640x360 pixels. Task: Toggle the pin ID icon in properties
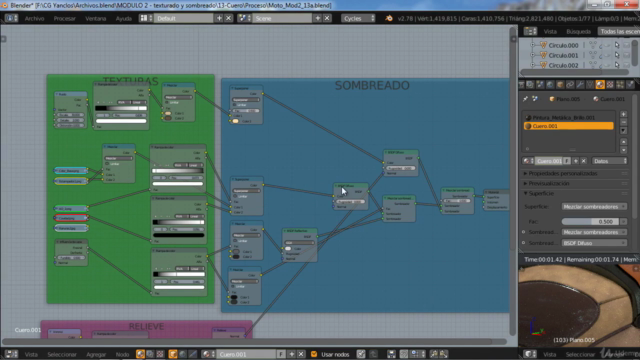tap(526, 99)
